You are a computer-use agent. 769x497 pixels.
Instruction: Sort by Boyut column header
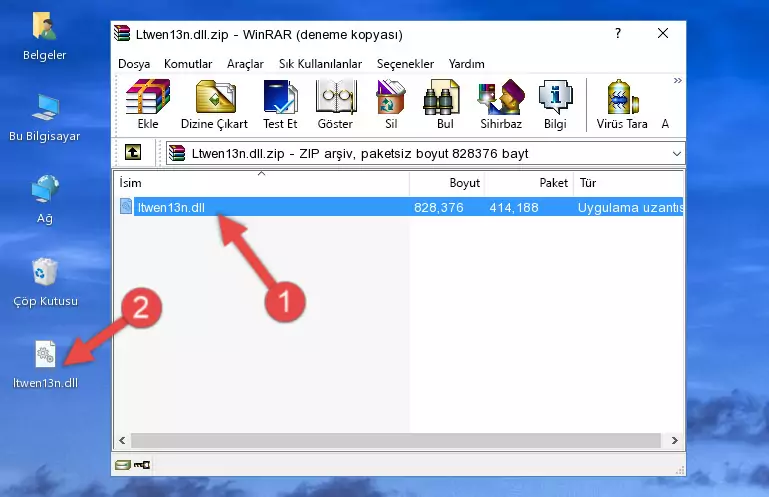447,183
